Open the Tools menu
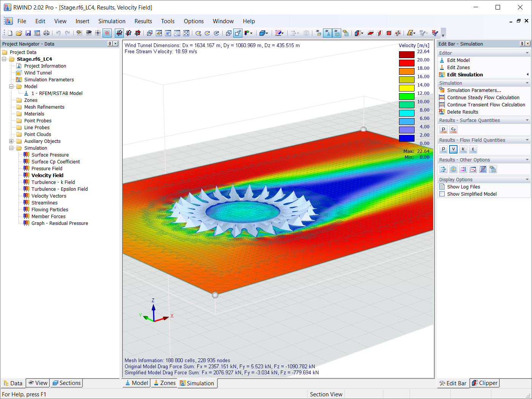The height and width of the screenshot is (399, 532). point(168,21)
